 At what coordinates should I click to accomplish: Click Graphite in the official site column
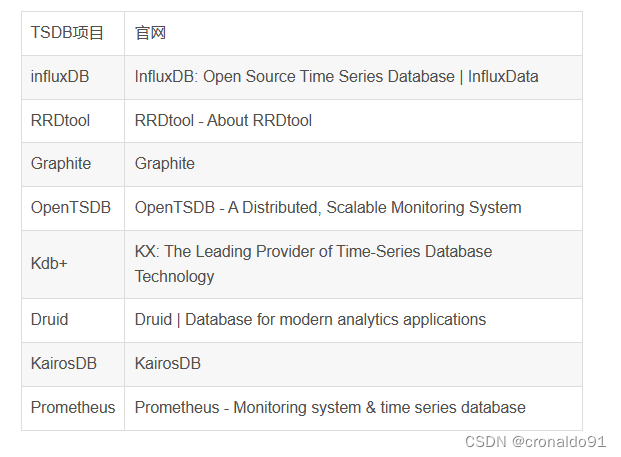165,164
